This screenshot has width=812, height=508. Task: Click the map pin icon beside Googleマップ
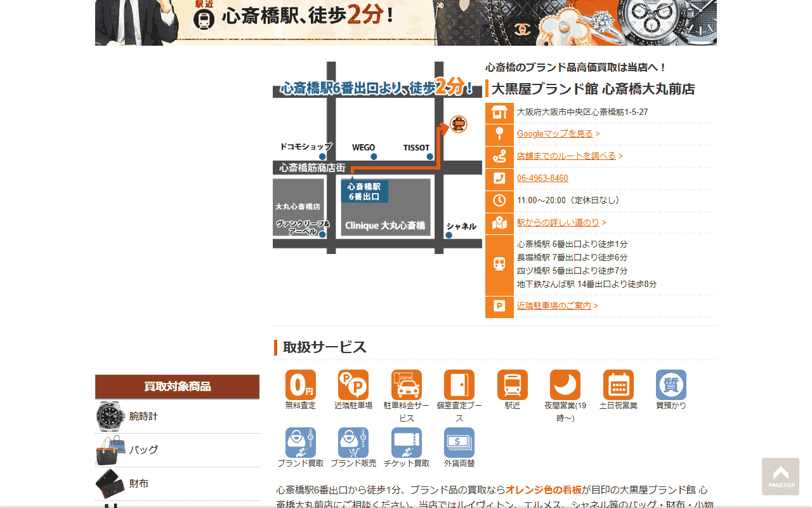tap(499, 135)
